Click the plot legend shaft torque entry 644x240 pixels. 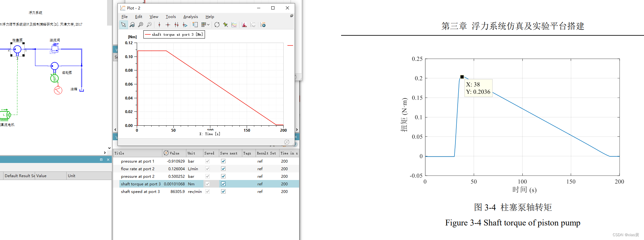pos(174,34)
